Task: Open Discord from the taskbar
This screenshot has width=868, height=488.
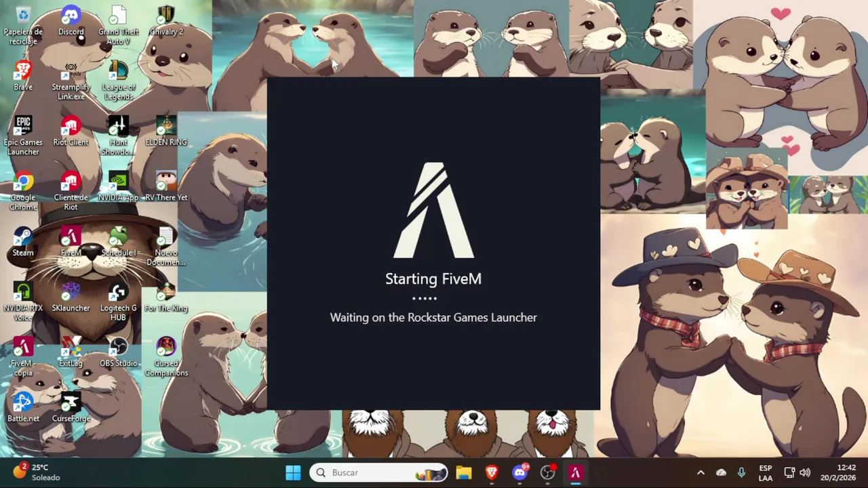Action: coord(520,472)
